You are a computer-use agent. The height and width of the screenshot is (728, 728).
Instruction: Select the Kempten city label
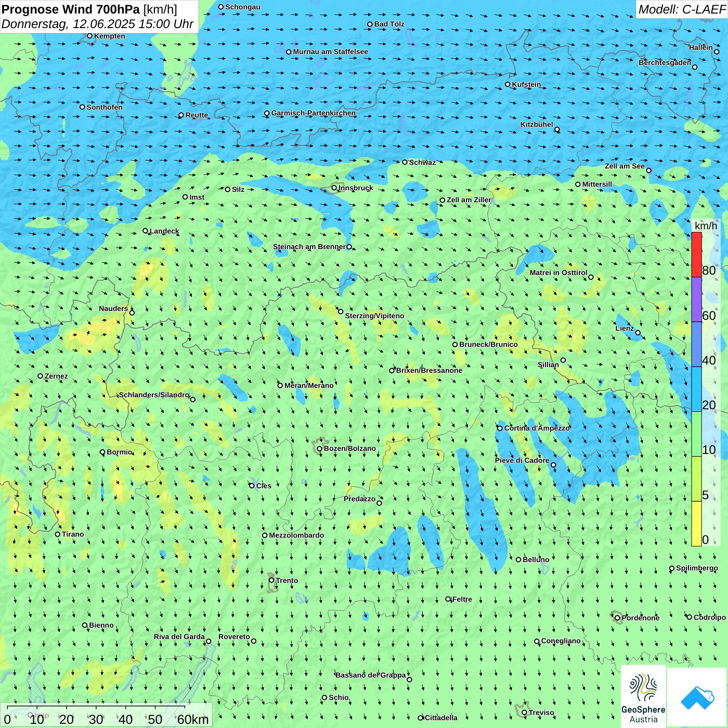(110, 36)
